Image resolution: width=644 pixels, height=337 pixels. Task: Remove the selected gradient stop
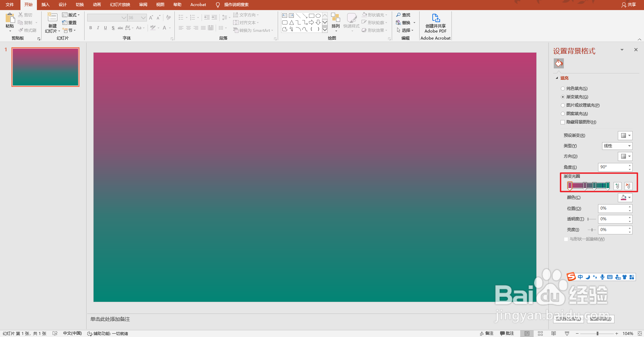coord(628,186)
